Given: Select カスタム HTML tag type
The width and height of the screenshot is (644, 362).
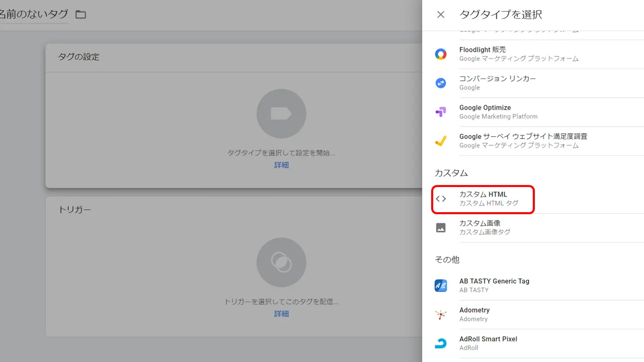Looking at the screenshot, I should pyautogui.click(x=533, y=199).
